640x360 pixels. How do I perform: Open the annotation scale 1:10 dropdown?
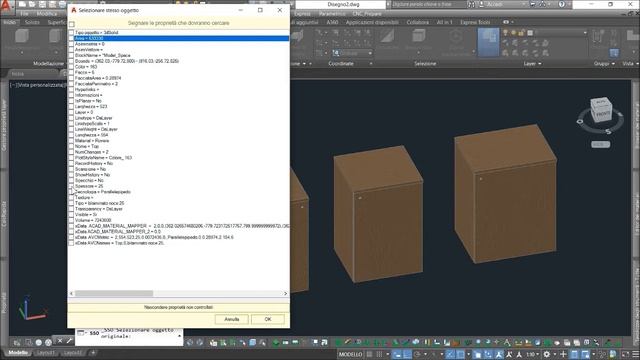click(x=532, y=354)
